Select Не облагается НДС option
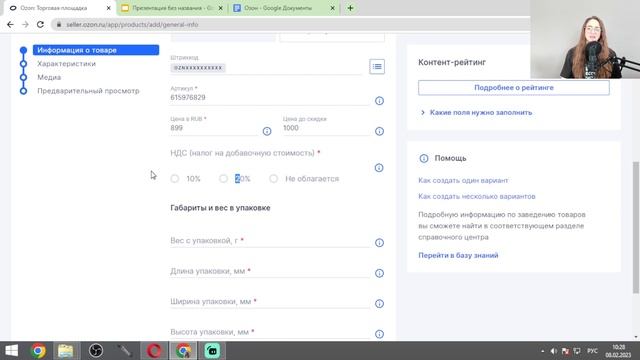This screenshot has width=640, height=360. coord(273,179)
